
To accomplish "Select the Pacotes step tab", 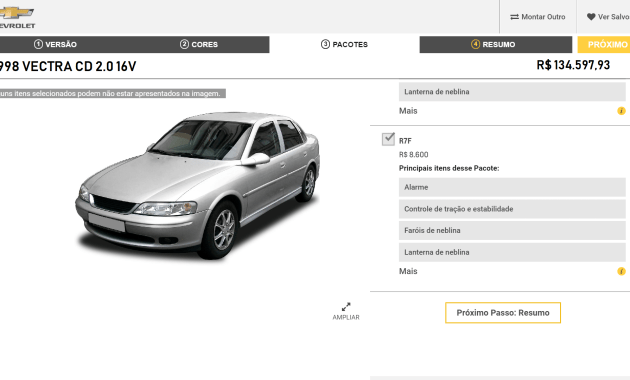I will click(x=344, y=44).
